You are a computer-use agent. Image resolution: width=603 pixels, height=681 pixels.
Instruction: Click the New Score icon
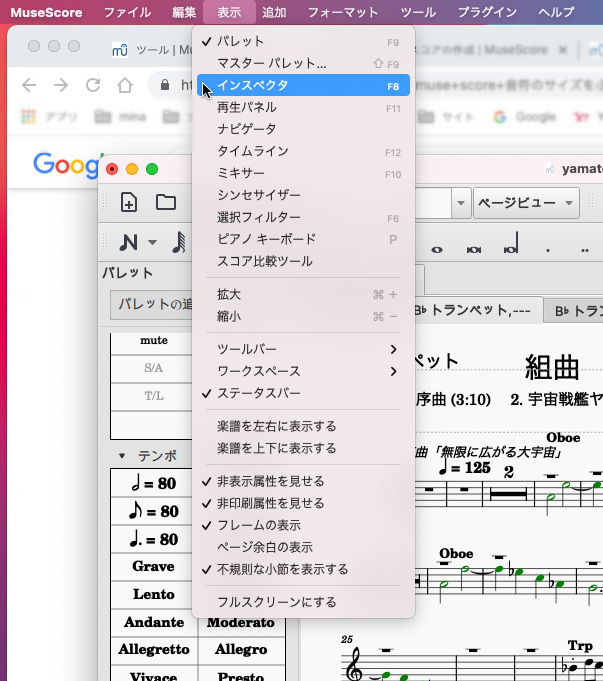(x=129, y=202)
